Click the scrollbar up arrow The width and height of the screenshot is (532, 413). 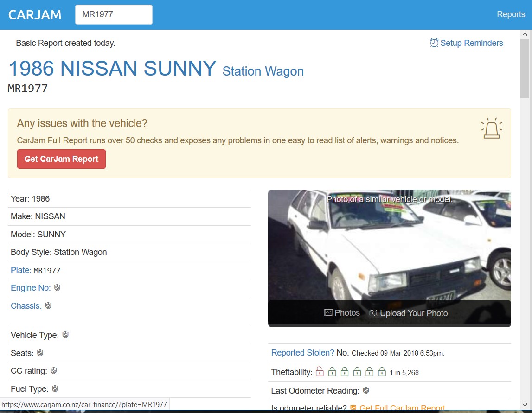click(525, 34)
